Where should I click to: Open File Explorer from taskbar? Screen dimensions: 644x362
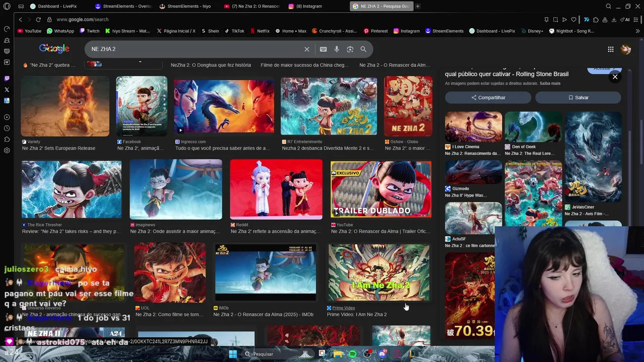[x=338, y=354]
